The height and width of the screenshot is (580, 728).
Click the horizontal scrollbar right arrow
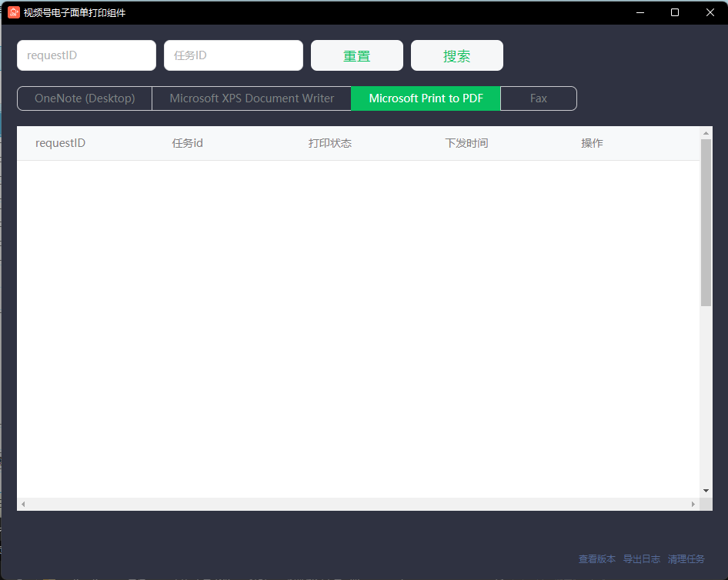693,505
